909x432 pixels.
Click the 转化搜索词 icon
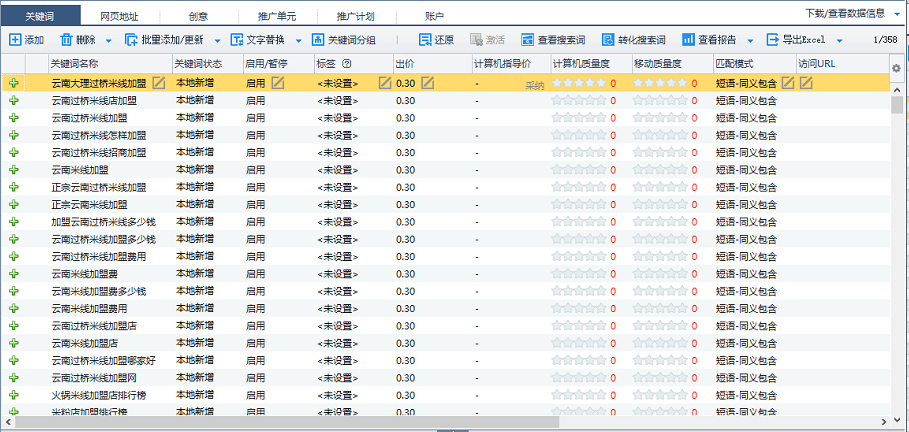click(x=608, y=40)
